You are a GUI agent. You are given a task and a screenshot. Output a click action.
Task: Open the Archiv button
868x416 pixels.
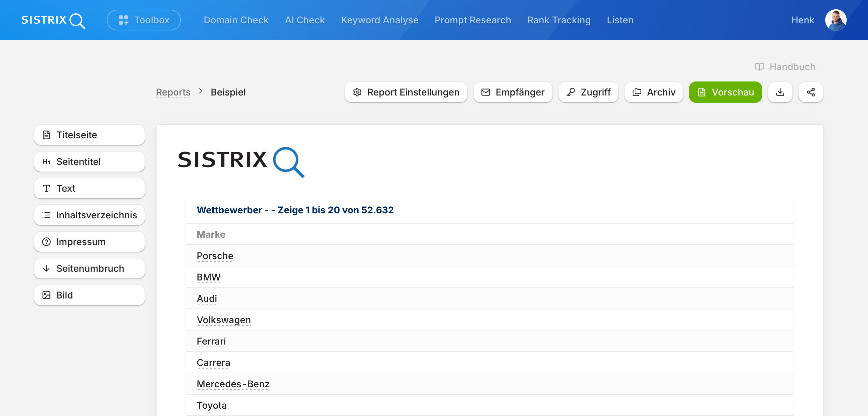tap(654, 92)
